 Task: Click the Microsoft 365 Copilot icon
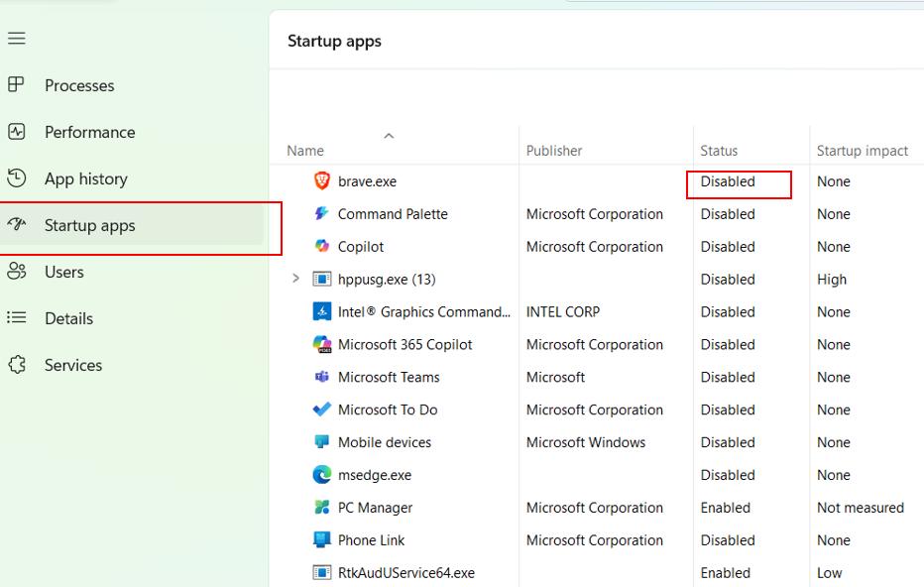click(322, 344)
